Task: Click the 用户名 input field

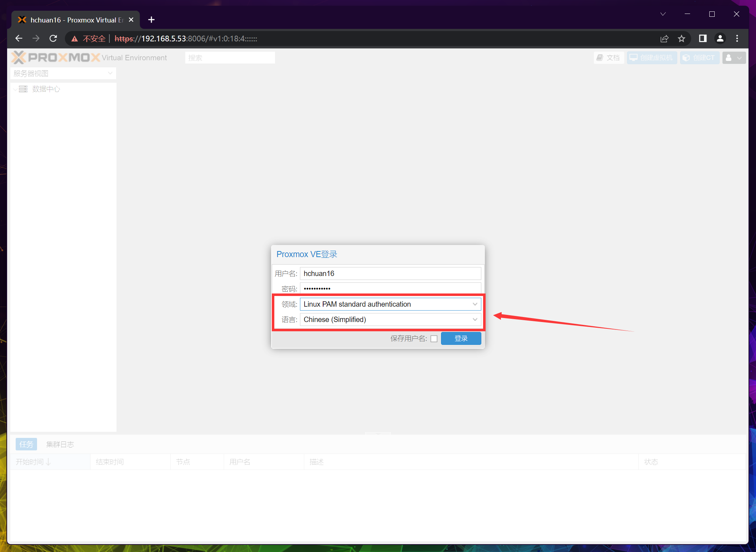Action: coord(390,274)
